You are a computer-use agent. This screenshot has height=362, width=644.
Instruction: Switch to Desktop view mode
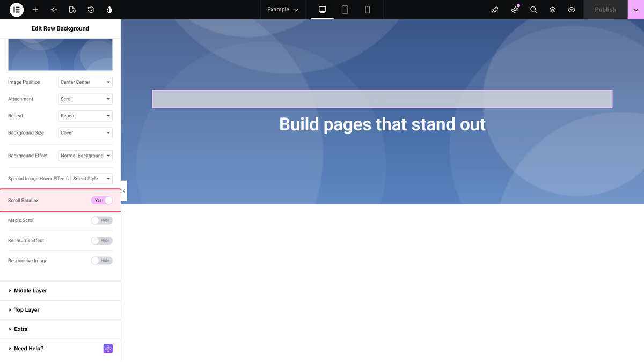point(323,10)
